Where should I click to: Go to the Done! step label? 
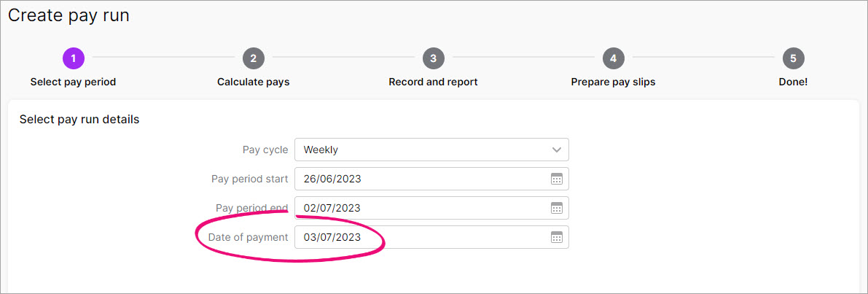click(x=793, y=82)
